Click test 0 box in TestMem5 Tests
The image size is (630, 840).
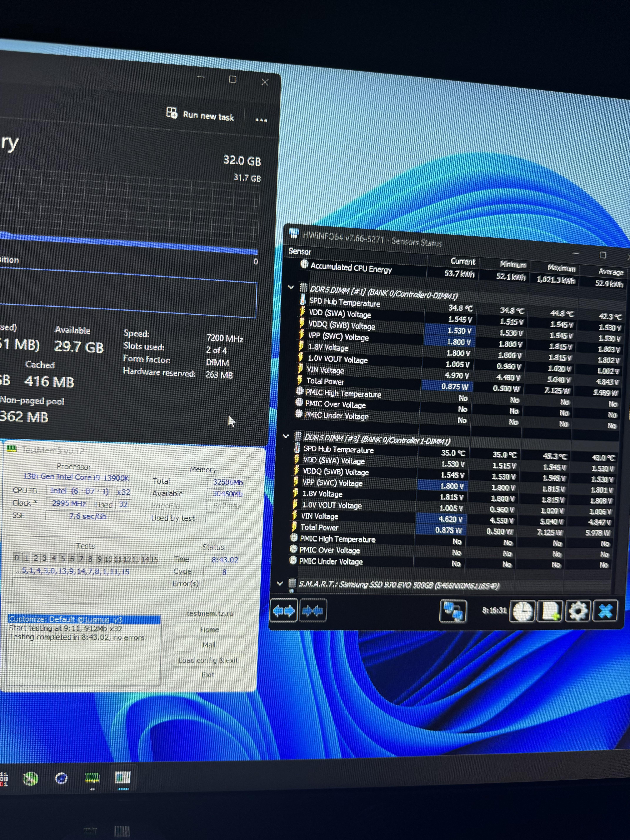[x=17, y=557]
